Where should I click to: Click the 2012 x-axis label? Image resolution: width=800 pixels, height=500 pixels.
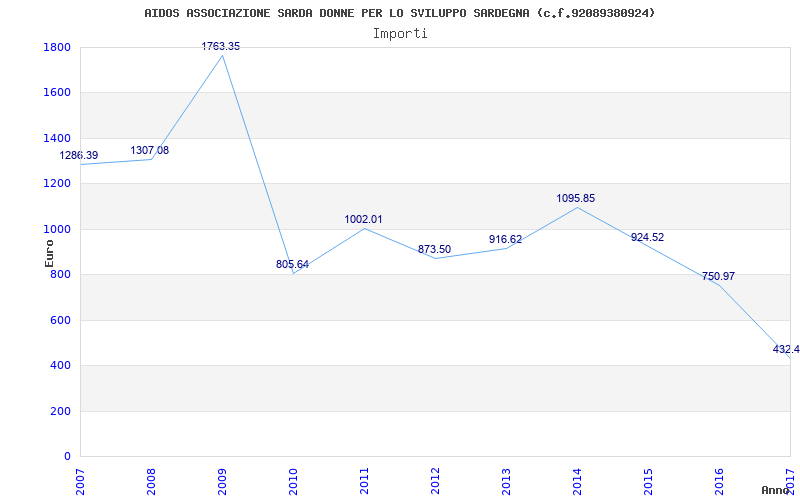435,479
